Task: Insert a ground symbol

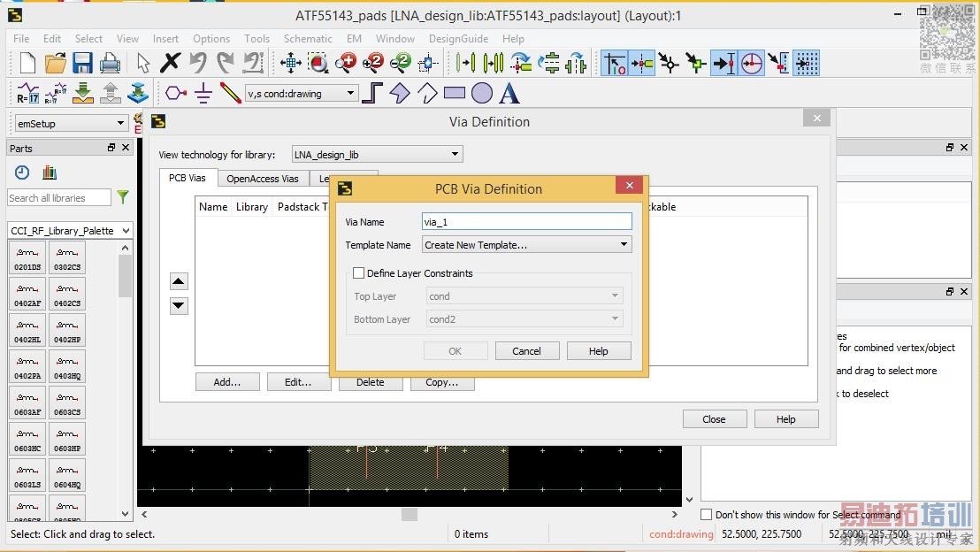Action: coord(203,93)
